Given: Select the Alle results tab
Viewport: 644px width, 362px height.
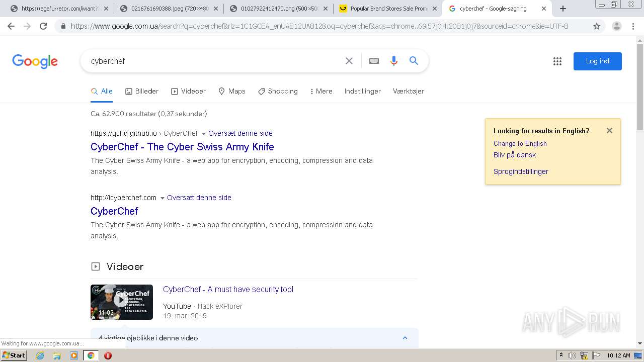Looking at the screenshot, I should coord(102,92).
